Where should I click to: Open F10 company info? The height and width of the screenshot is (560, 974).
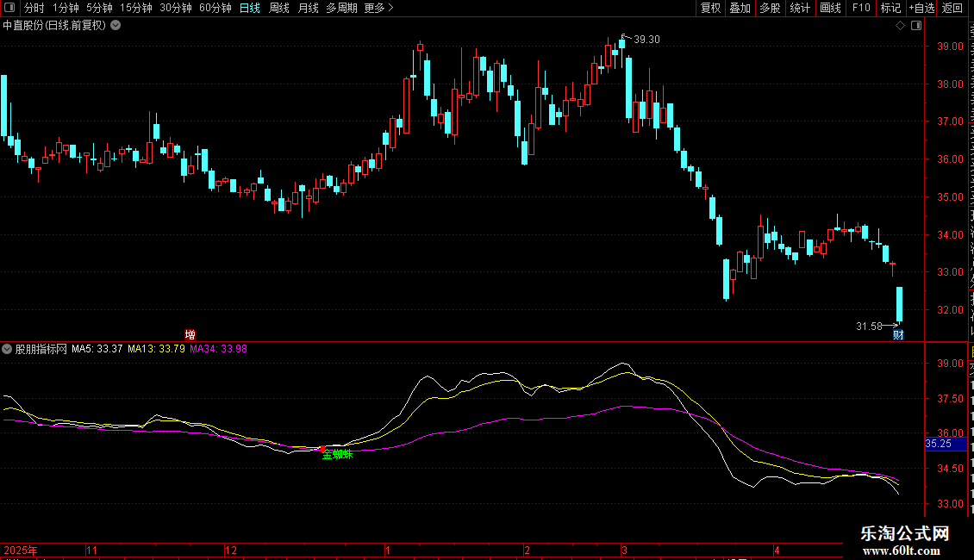click(861, 8)
